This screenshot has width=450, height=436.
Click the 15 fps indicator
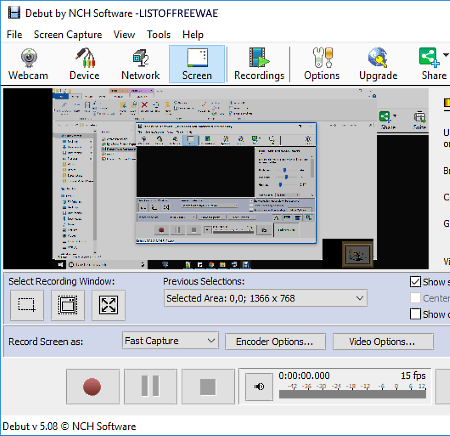[x=413, y=376]
